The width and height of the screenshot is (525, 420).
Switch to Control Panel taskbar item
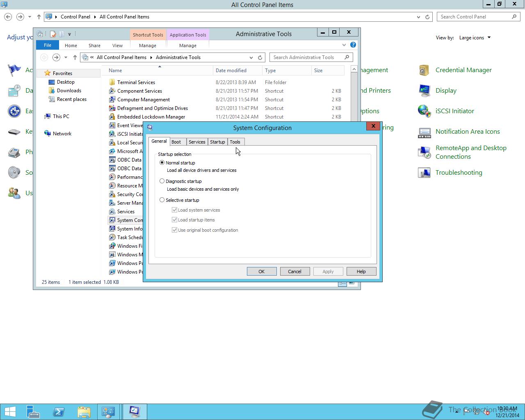[109, 412]
